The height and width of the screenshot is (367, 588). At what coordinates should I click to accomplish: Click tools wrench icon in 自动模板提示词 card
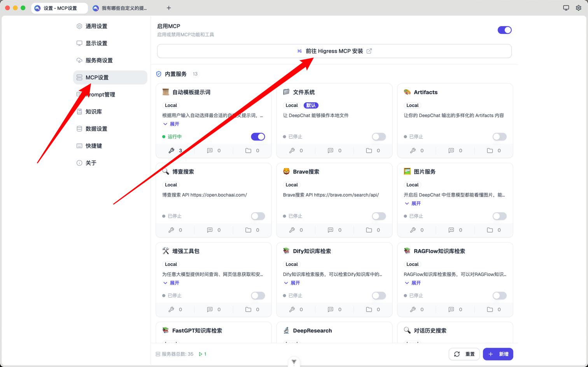coord(171,150)
